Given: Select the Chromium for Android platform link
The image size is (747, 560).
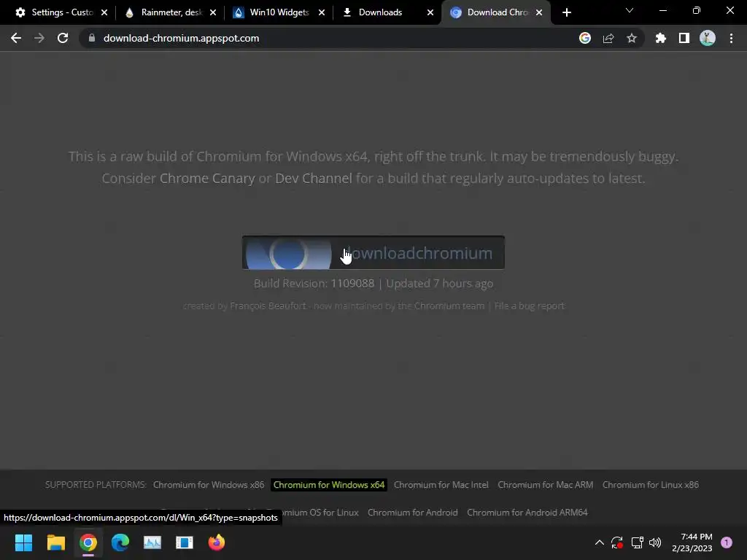Looking at the screenshot, I should [x=413, y=513].
